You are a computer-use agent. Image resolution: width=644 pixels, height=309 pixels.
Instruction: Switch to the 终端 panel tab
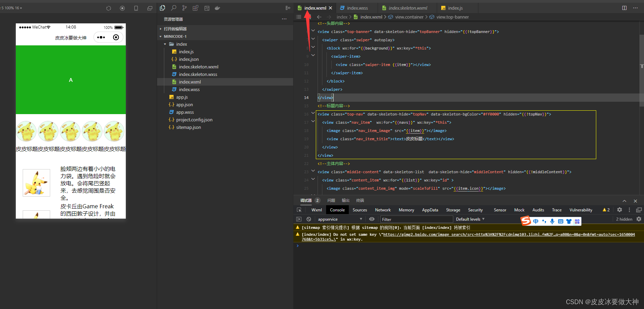point(360,200)
